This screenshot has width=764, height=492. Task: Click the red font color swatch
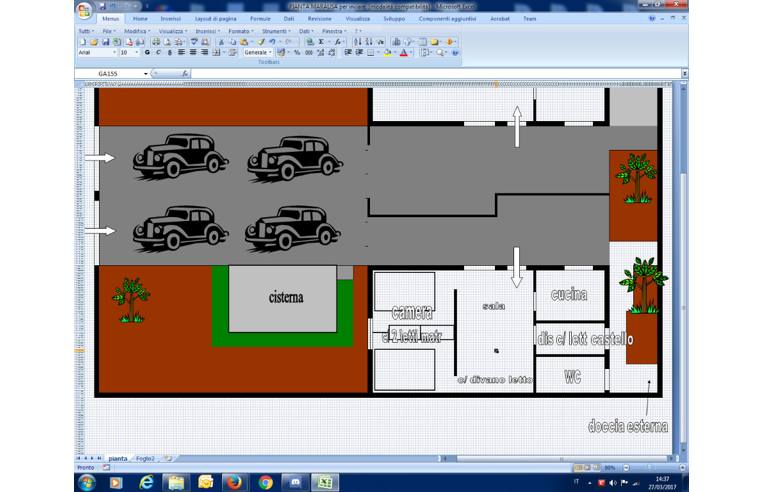(x=403, y=53)
